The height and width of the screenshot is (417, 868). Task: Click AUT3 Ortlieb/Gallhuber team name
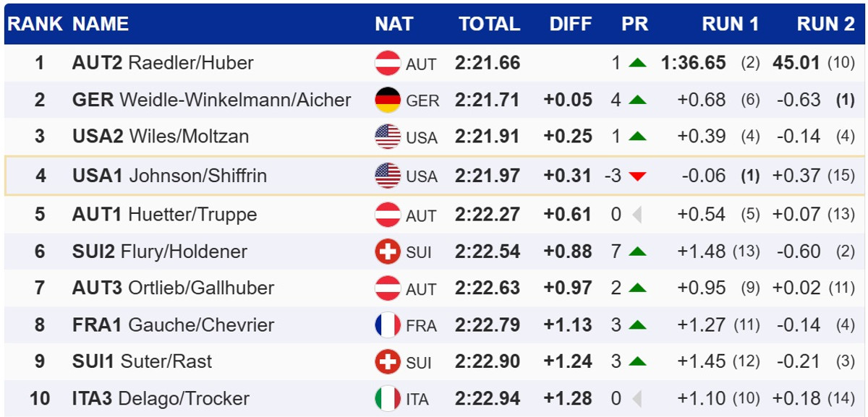coord(173,288)
